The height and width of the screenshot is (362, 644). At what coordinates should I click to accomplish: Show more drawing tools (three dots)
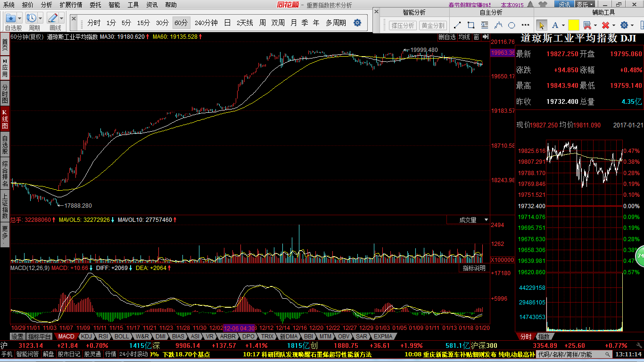click(526, 25)
